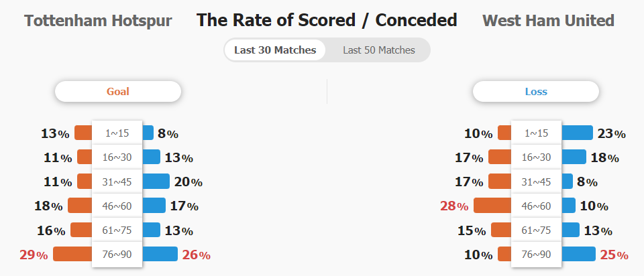644x276 pixels.
Task: Switch to Last 50 Matches
Action: pos(378,50)
